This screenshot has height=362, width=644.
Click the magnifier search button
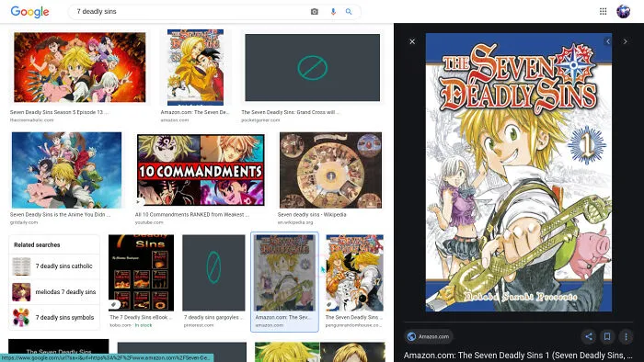coord(349,12)
